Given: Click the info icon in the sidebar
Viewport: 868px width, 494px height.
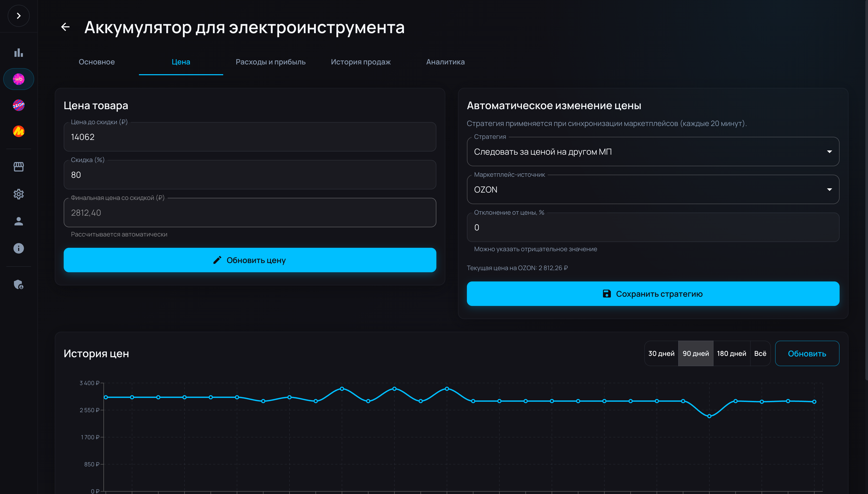Looking at the screenshot, I should (x=19, y=248).
